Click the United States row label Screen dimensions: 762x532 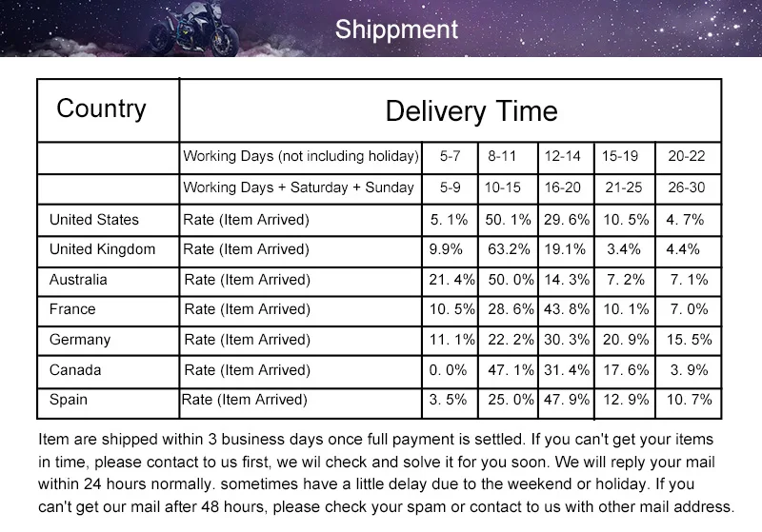[x=93, y=220]
